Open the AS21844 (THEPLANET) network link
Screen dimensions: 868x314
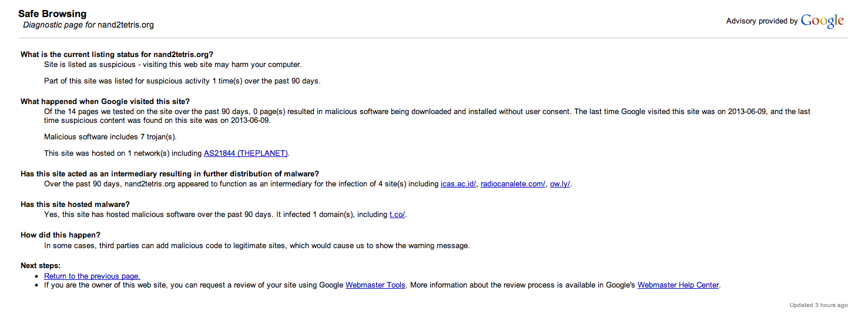tap(246, 153)
